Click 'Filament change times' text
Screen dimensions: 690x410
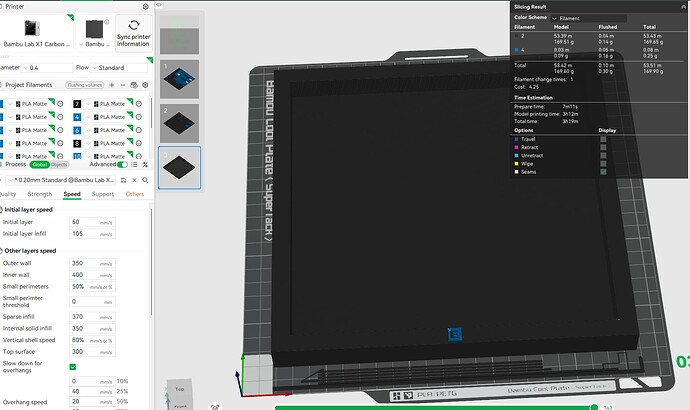[541, 80]
